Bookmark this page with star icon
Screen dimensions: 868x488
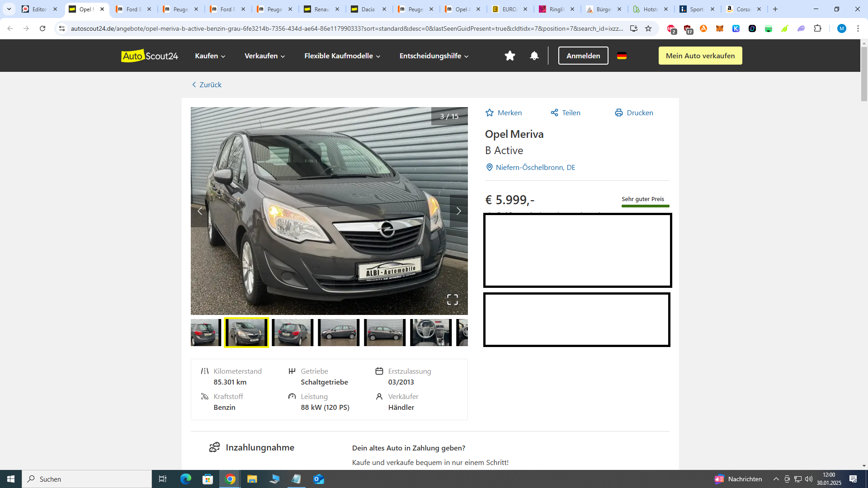(648, 28)
